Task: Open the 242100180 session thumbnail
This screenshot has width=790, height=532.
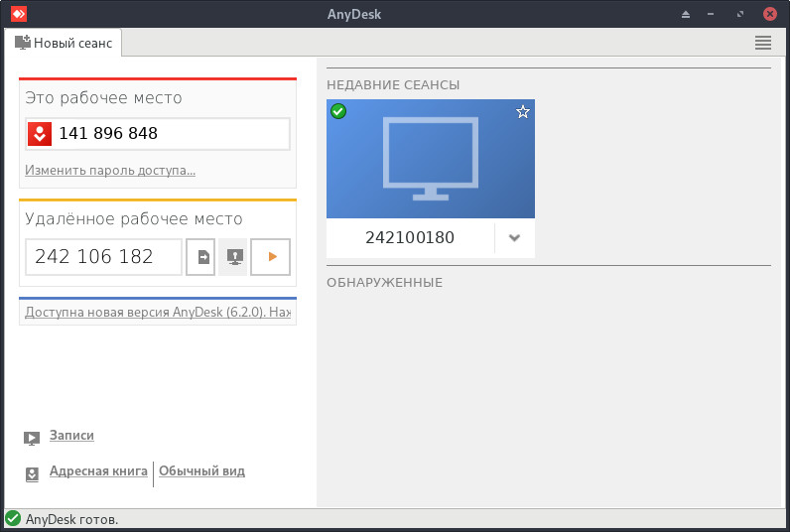Action: coord(431,159)
